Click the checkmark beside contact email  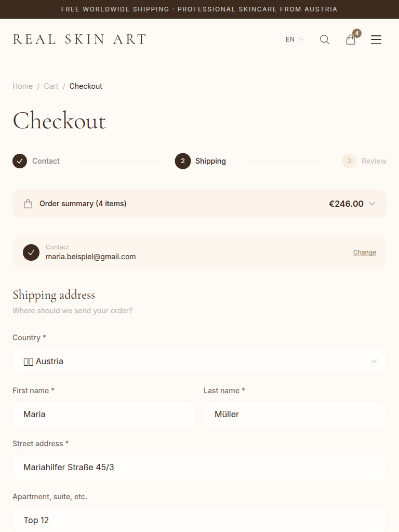tap(31, 252)
